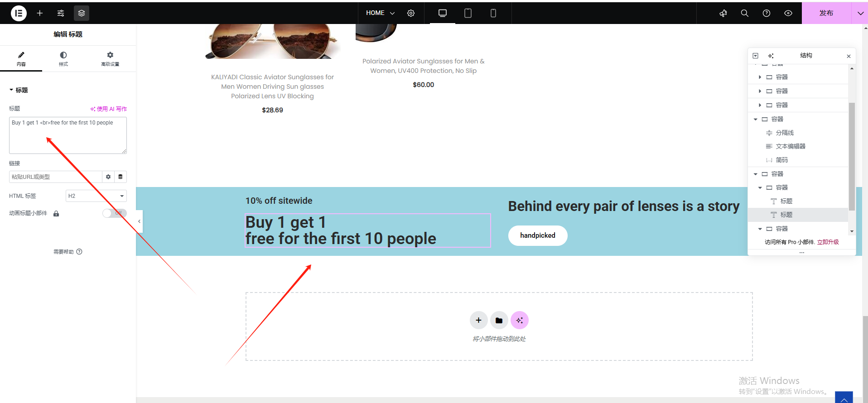Click the structure panel scrollbar
Viewport: 868px width, 403px height.
click(x=852, y=156)
